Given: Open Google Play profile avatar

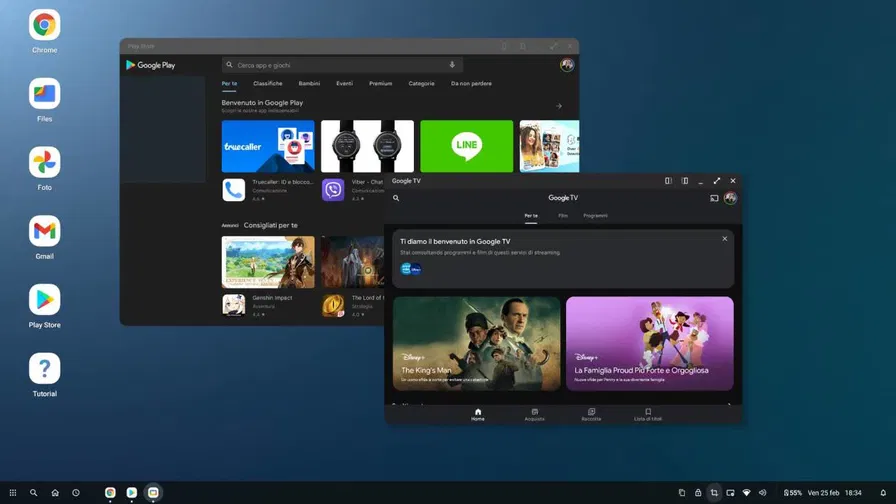Looking at the screenshot, I should (x=567, y=65).
